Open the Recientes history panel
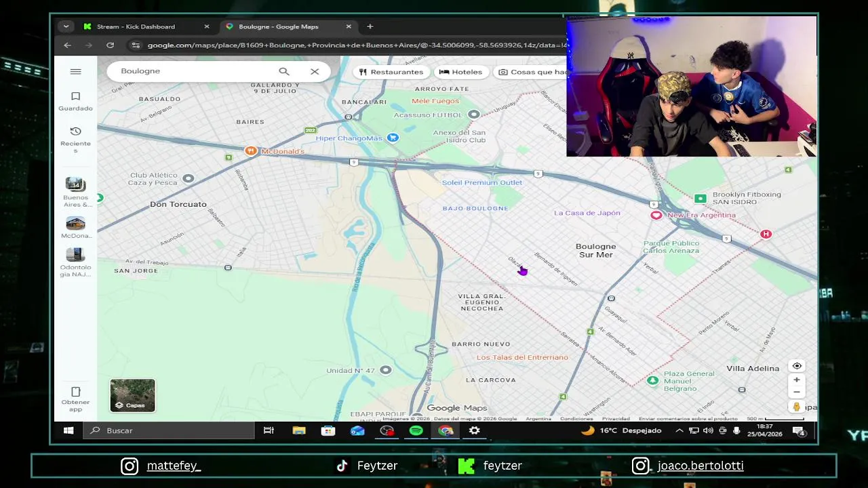 75,140
